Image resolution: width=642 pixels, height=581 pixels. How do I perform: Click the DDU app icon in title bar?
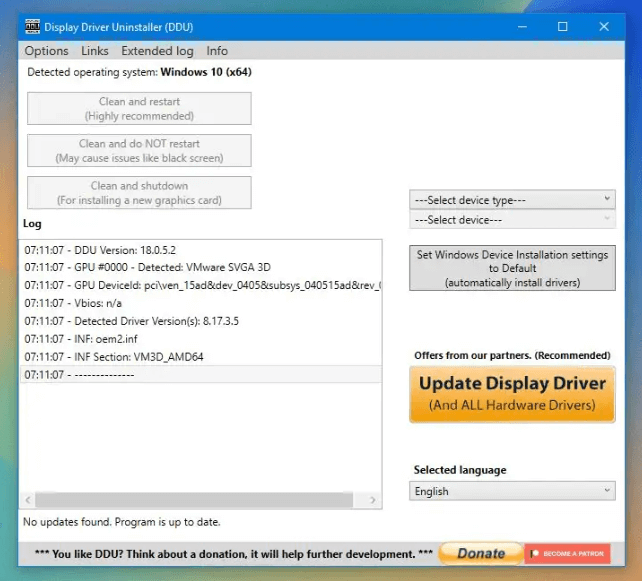pos(33,26)
